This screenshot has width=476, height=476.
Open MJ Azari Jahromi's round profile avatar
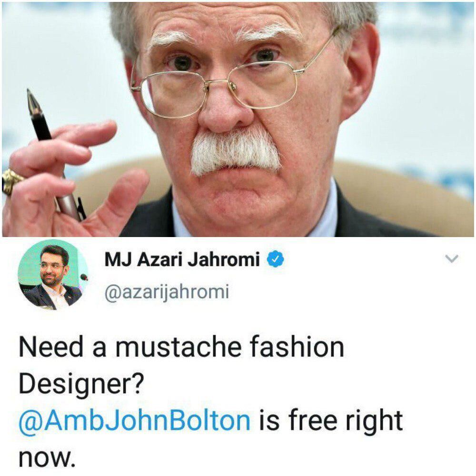[x=53, y=275]
